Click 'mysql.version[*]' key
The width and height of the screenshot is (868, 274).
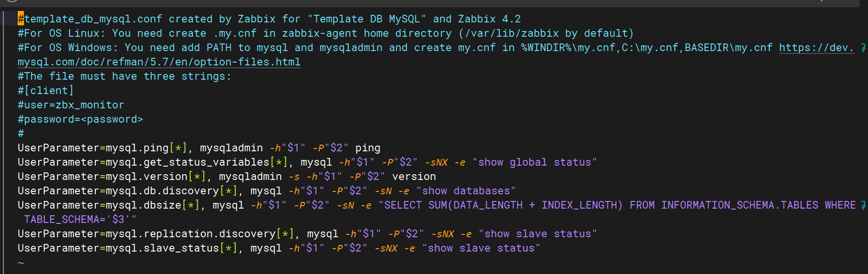(x=156, y=177)
